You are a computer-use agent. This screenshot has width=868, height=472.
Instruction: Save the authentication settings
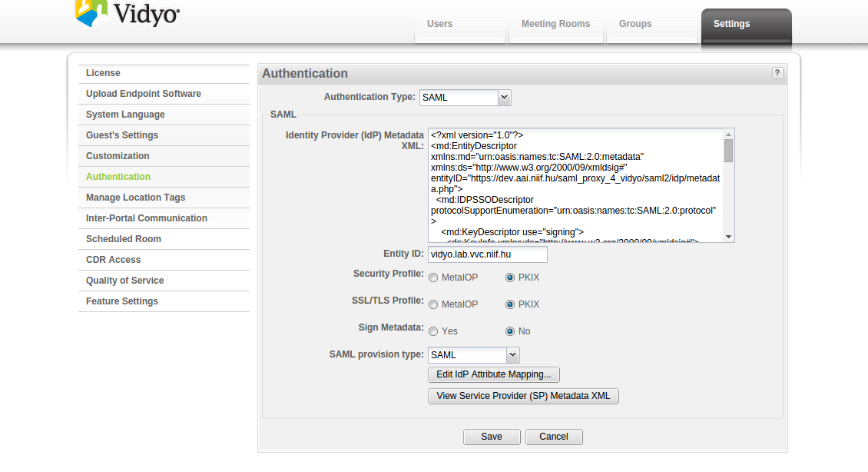tap(492, 437)
